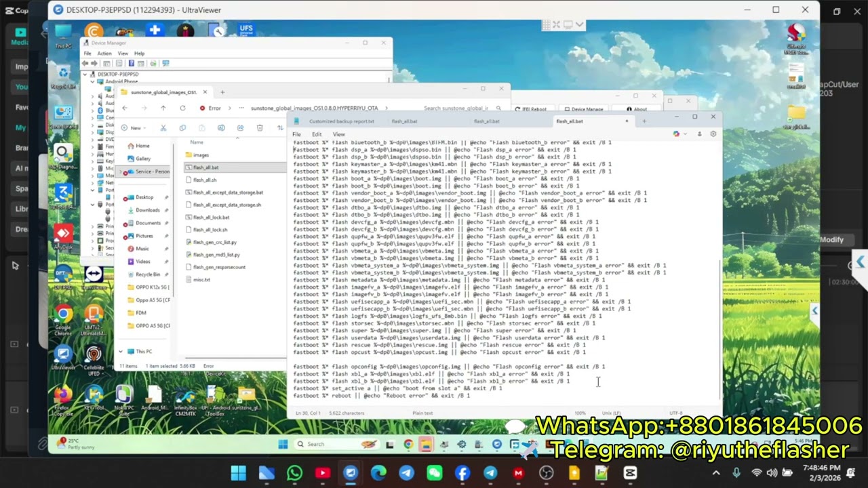The image size is (868, 488).
Task: Click the Share icon in Explorer toolbar
Action: [240, 128]
